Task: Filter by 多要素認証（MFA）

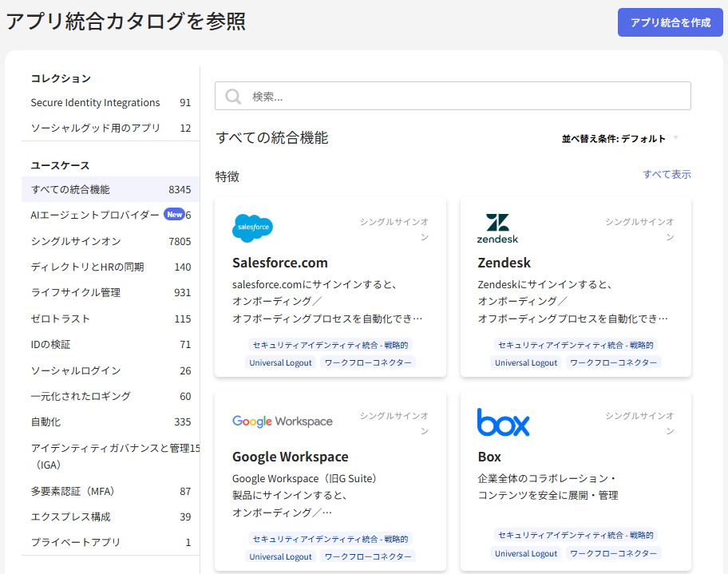Action: [110, 491]
